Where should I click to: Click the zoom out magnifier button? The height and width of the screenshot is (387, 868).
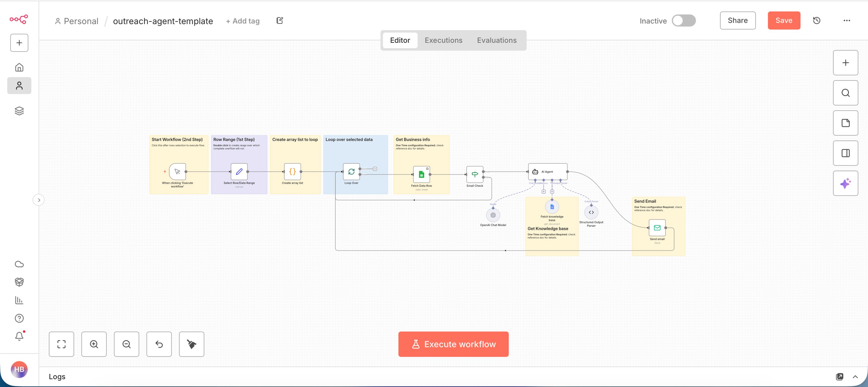(x=126, y=344)
